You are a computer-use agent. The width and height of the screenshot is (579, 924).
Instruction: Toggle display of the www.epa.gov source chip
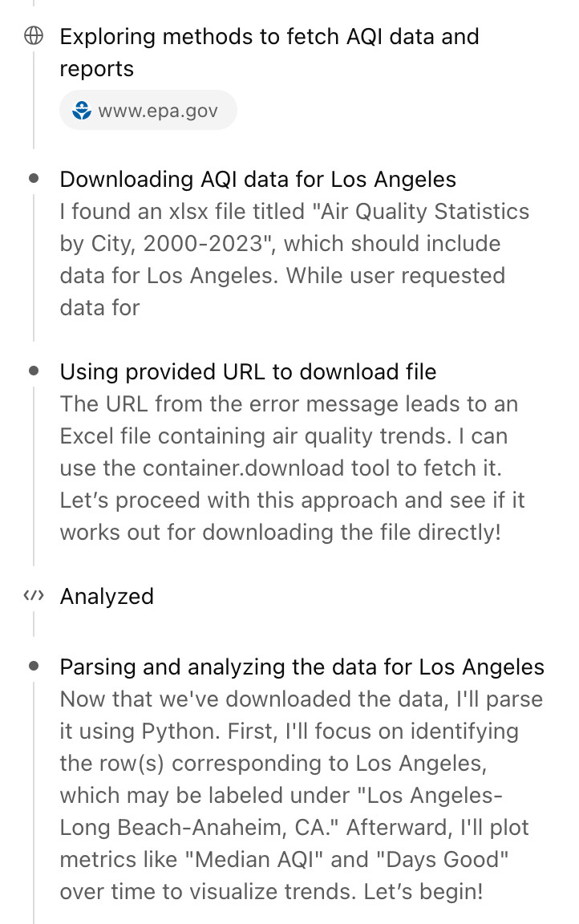point(148,111)
